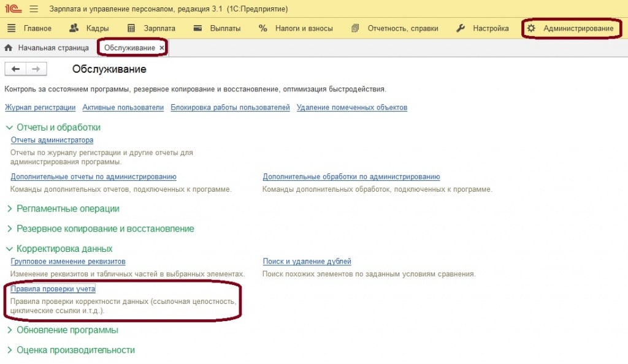Open Администрирование section with gear icon
Screen dimensions: 628x364
[x=571, y=28]
